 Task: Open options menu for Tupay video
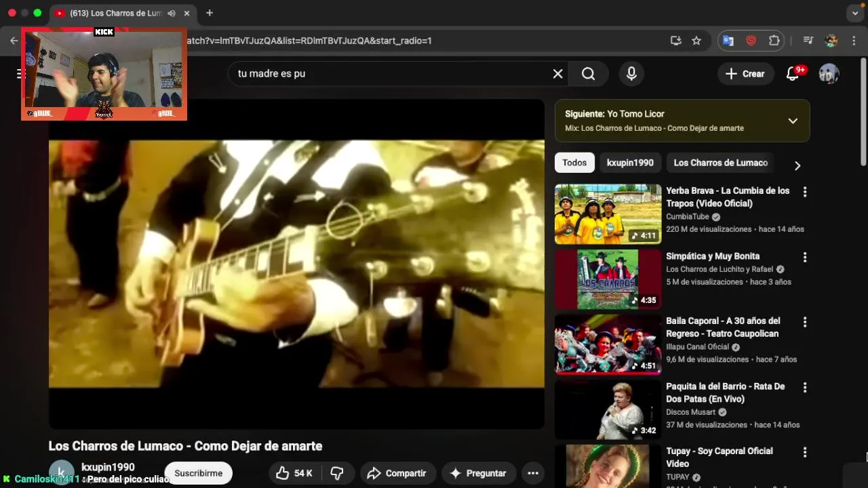pos(805,452)
